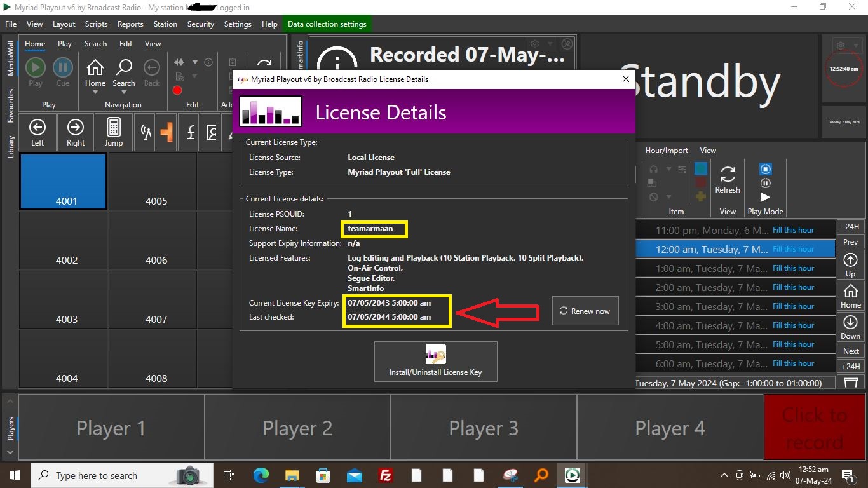Select MediaWall cart 4006
The width and height of the screenshot is (868, 488).
click(x=153, y=241)
